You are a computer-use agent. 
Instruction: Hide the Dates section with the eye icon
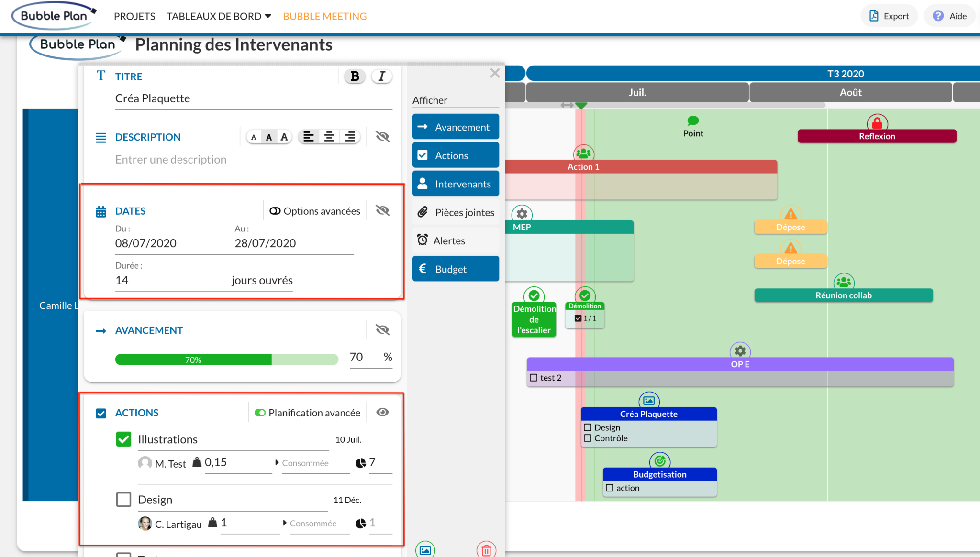click(382, 210)
